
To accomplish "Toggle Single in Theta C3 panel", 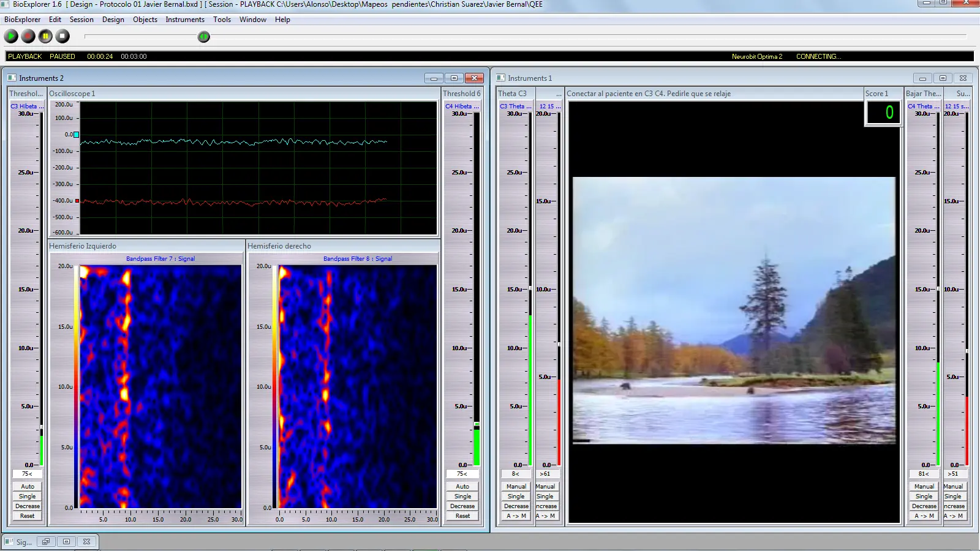I will pos(516,497).
